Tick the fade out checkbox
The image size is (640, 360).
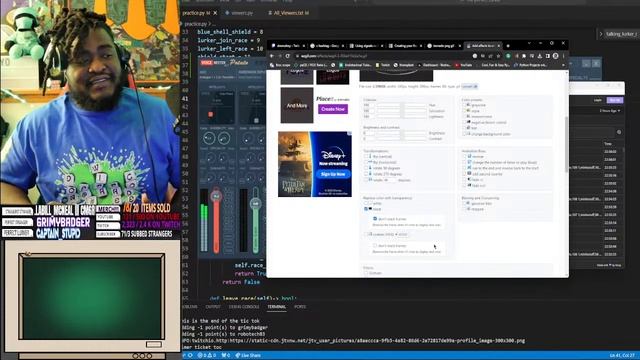tap(464, 185)
